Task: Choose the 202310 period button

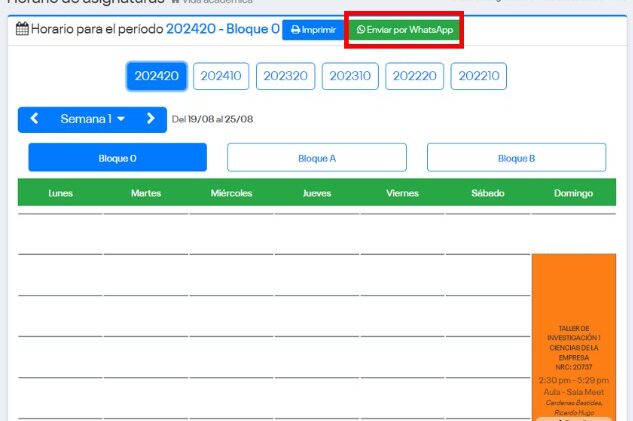Action: tap(351, 76)
